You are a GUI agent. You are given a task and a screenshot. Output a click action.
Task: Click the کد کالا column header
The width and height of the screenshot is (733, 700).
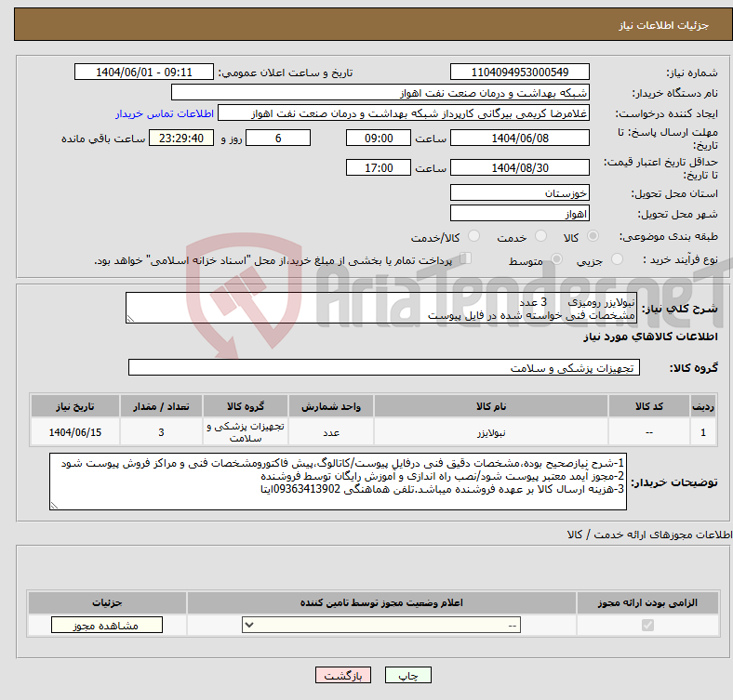point(649,406)
